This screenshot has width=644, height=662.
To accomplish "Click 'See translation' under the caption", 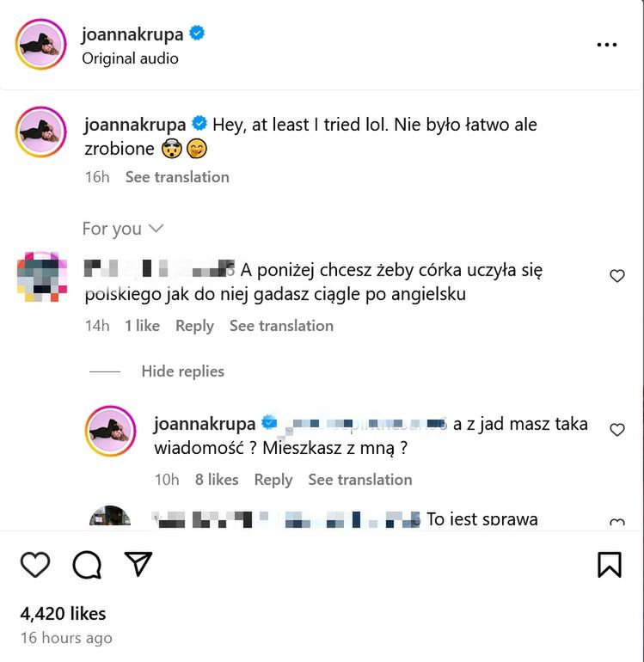I will coord(177,177).
